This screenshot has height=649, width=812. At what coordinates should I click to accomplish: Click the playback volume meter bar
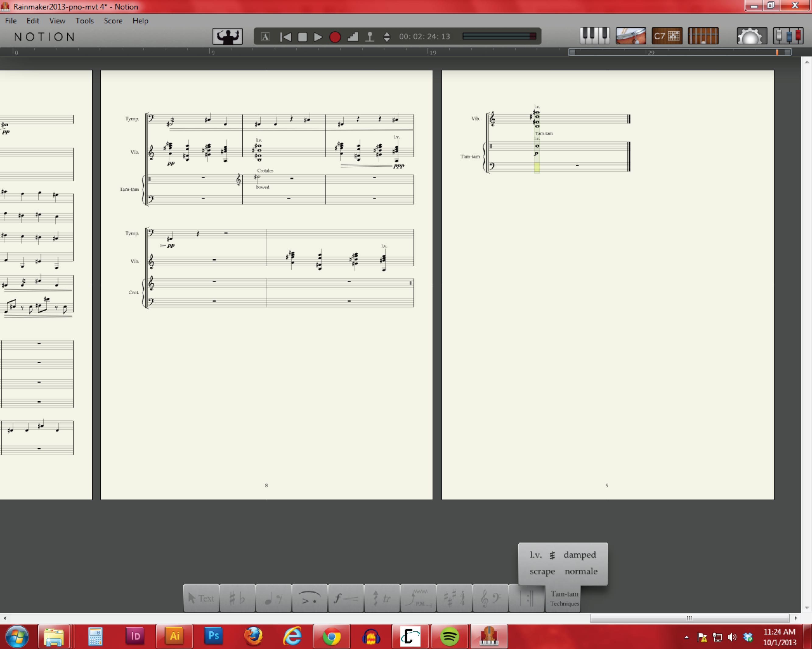499,36
